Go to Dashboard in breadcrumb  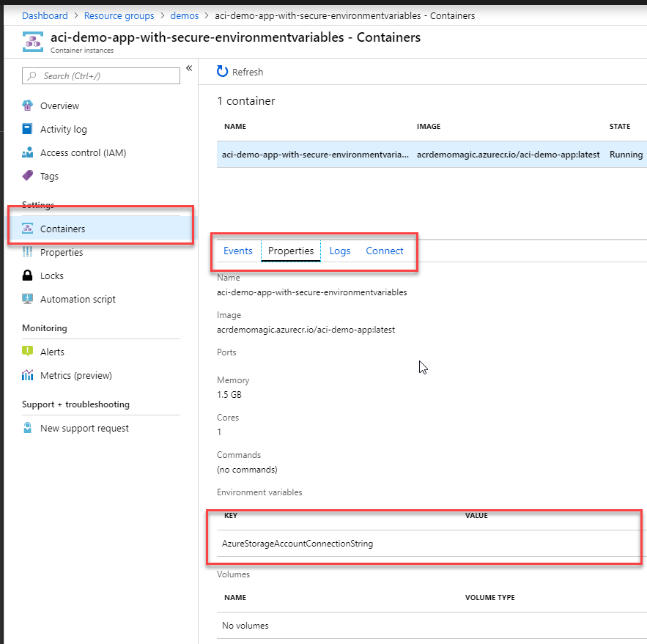[45, 15]
